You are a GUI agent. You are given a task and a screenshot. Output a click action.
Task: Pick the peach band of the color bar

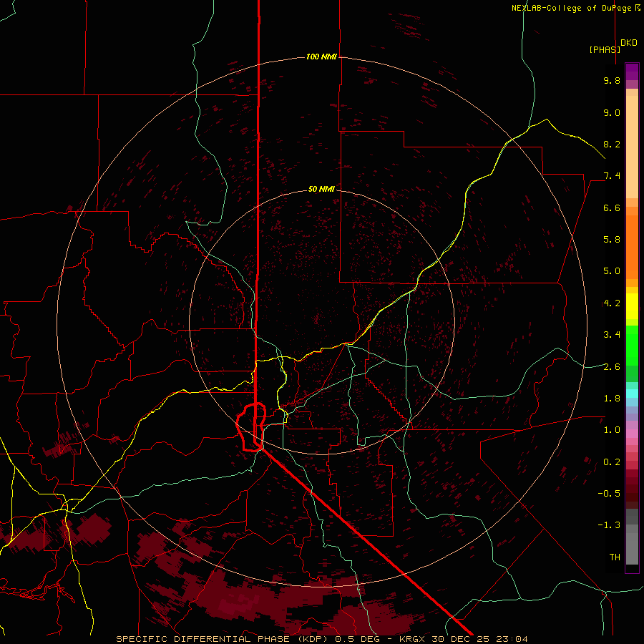(x=632, y=144)
